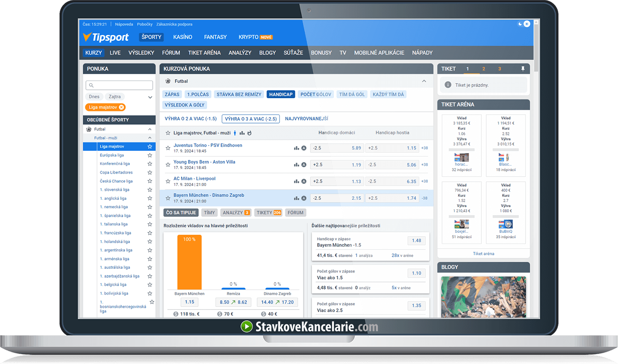Open the blog photo thumbnail under BLOGY

coord(483,297)
